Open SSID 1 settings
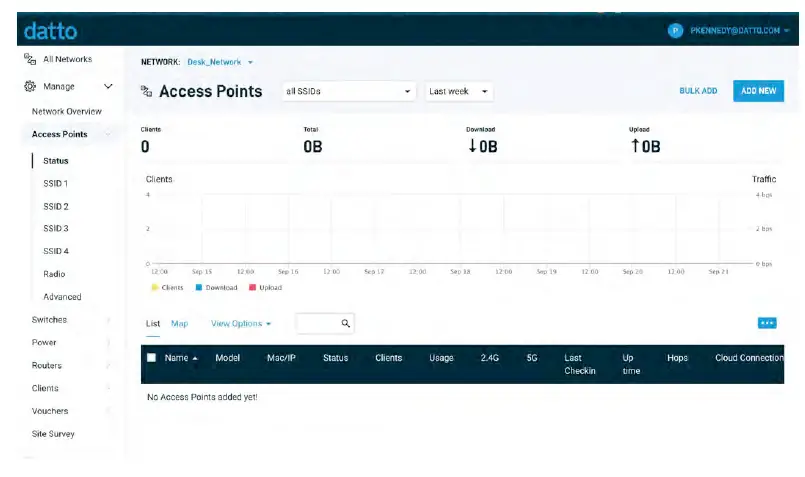 [x=55, y=183]
